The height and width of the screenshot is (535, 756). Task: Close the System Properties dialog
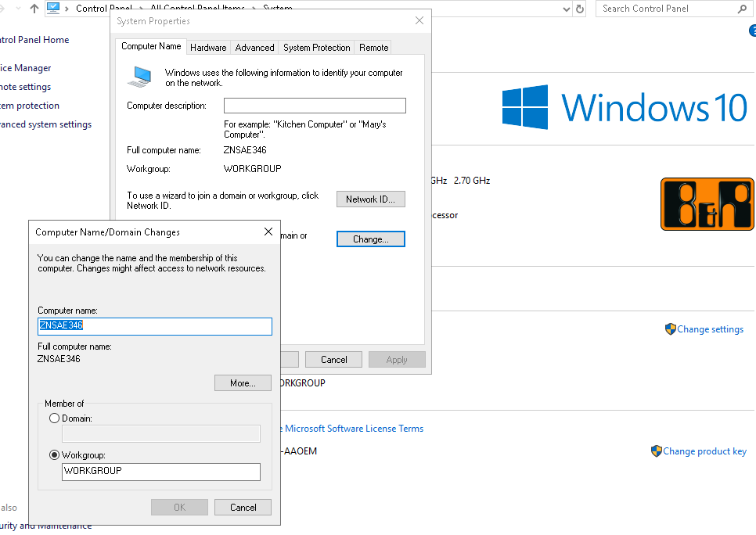(x=419, y=20)
